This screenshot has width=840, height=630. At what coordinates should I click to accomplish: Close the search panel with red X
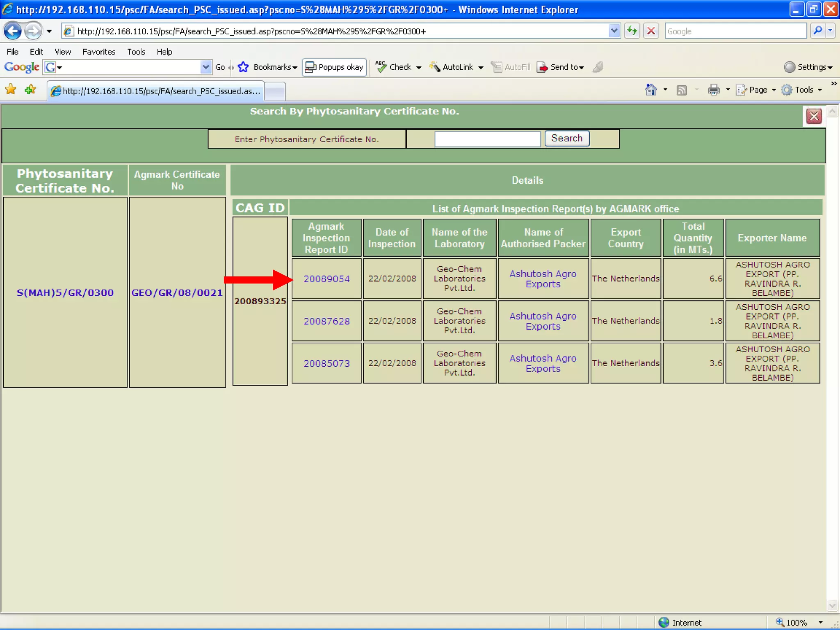click(x=814, y=116)
